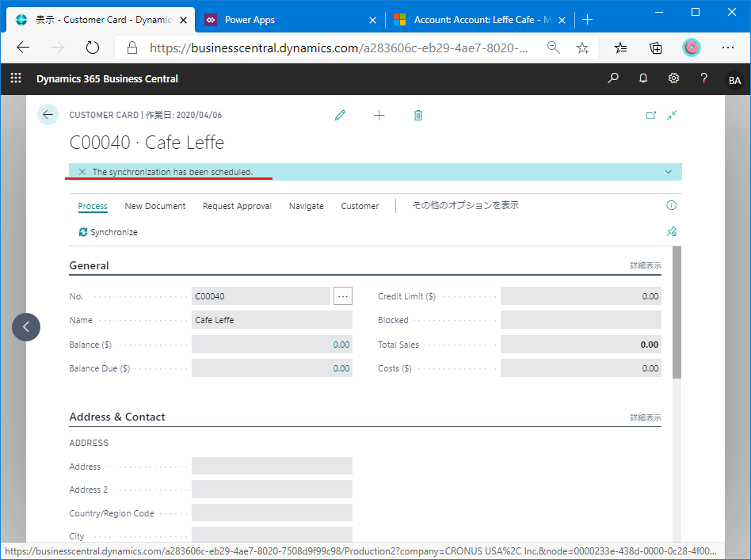Viewport: 751px width, 560px height.
Task: Click the Blocked field
Action: pyautogui.click(x=581, y=320)
